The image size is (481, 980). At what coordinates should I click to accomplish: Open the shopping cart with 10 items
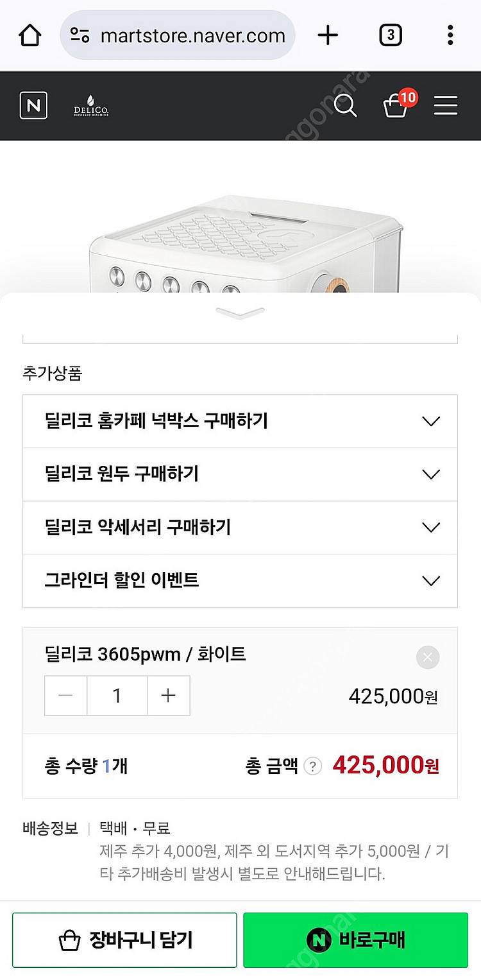(x=396, y=105)
